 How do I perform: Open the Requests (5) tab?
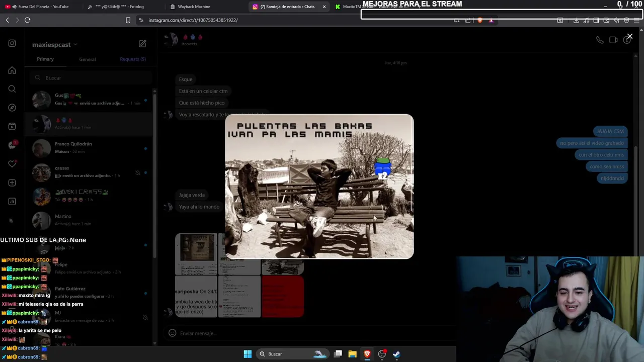tap(133, 59)
